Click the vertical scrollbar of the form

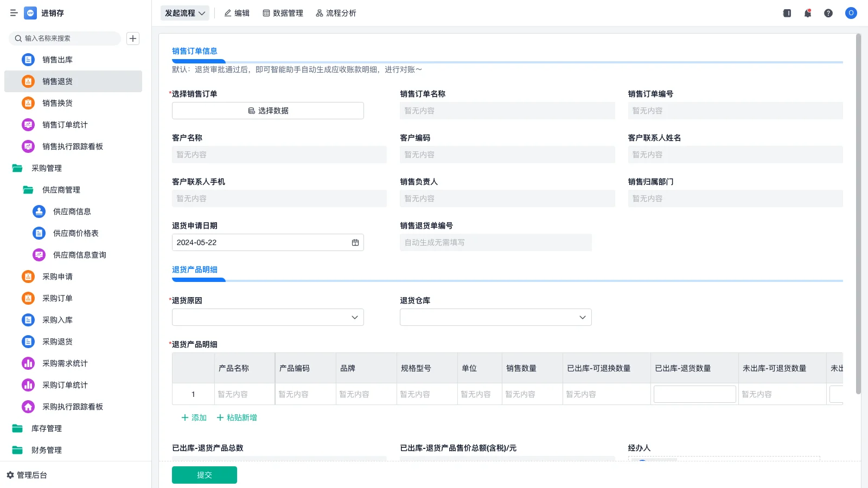858,214
